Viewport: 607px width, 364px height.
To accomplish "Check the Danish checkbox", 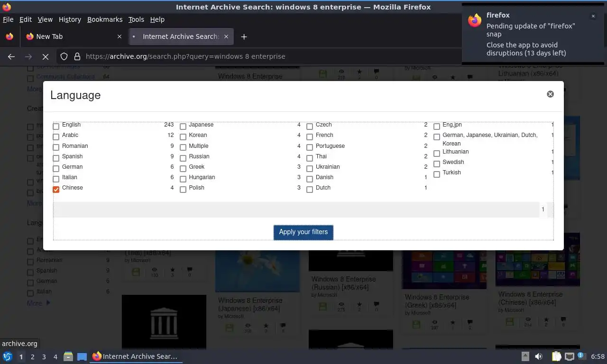I will point(310,179).
